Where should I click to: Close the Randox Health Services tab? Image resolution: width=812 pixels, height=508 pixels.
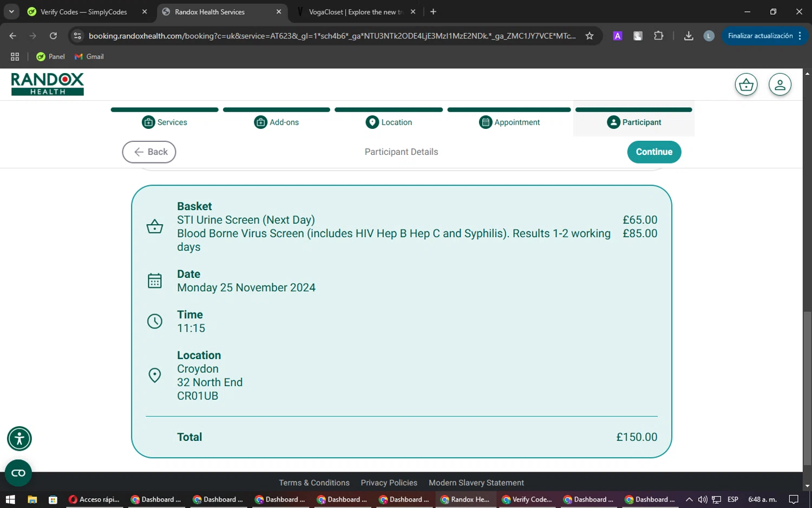coord(279,12)
